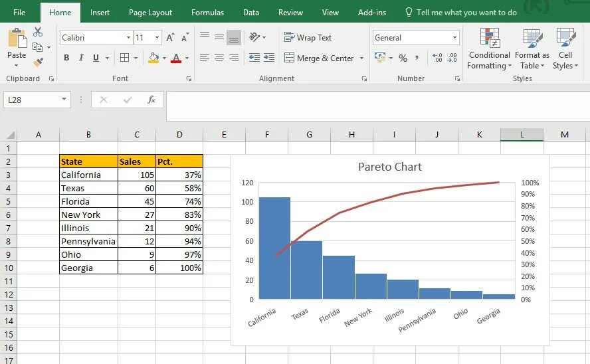
Task: Switch to the Insert tab
Action: pos(100,13)
